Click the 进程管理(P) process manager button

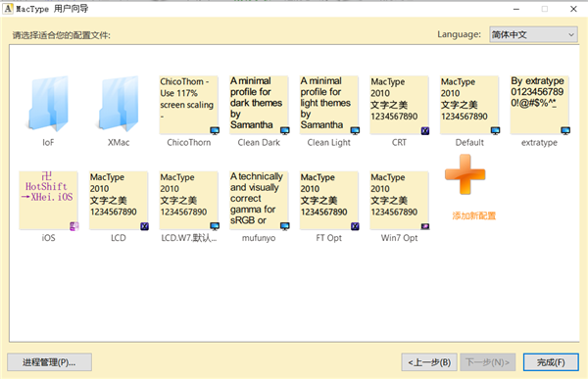(49, 362)
